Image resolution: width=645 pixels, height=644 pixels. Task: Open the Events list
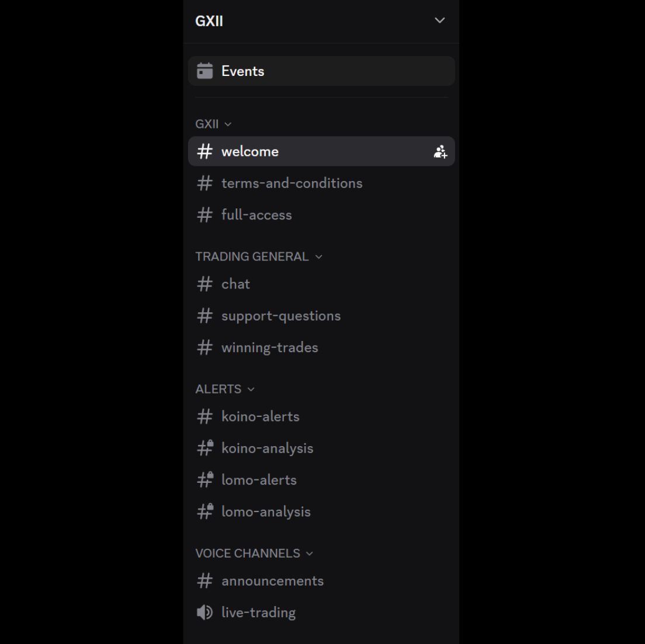[x=321, y=71]
